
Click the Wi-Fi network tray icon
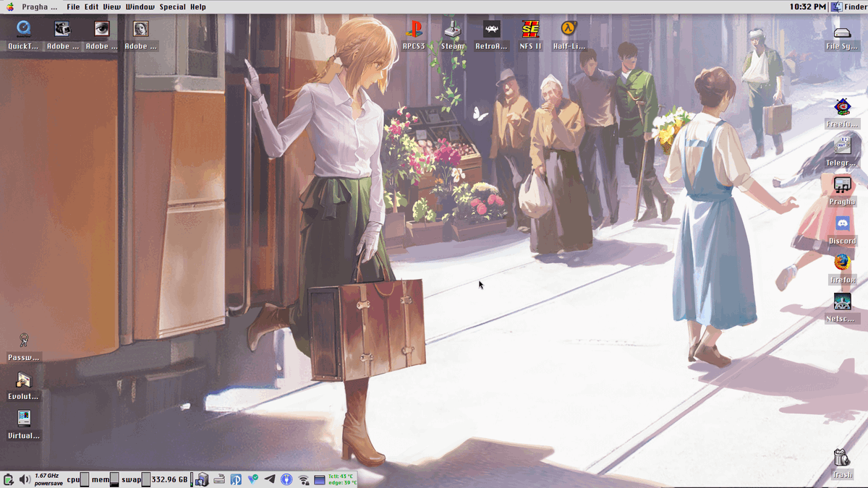(x=303, y=479)
